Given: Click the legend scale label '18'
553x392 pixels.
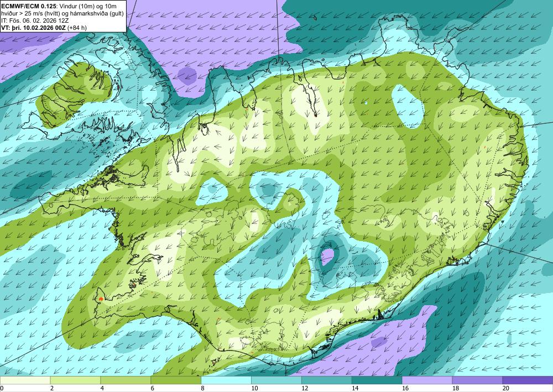Looking at the screenshot, I should click(456, 389).
